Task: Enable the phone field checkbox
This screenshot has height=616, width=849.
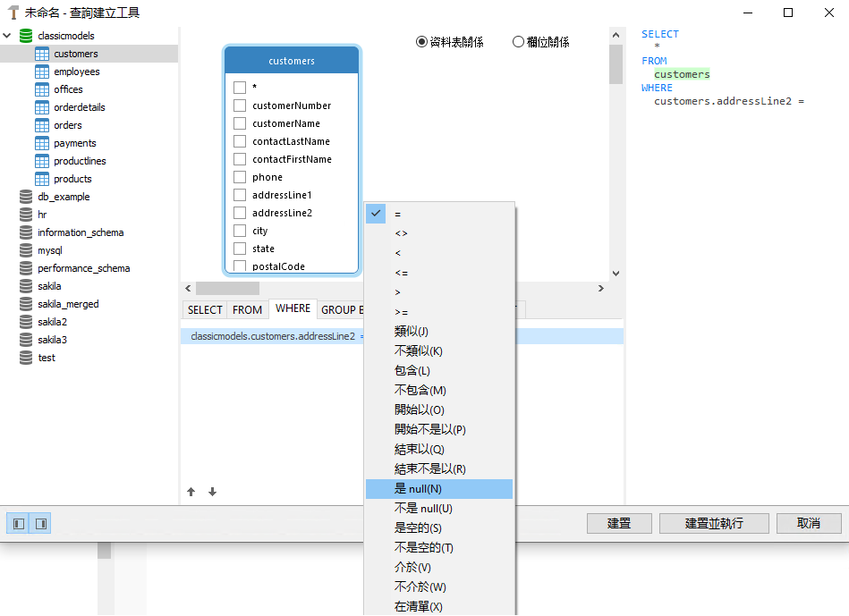Action: coord(240,176)
